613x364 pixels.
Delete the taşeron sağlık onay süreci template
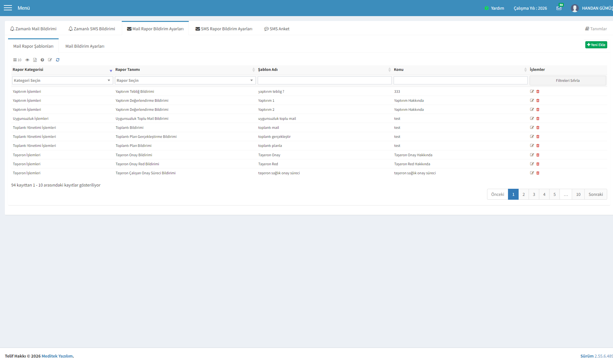(x=538, y=173)
